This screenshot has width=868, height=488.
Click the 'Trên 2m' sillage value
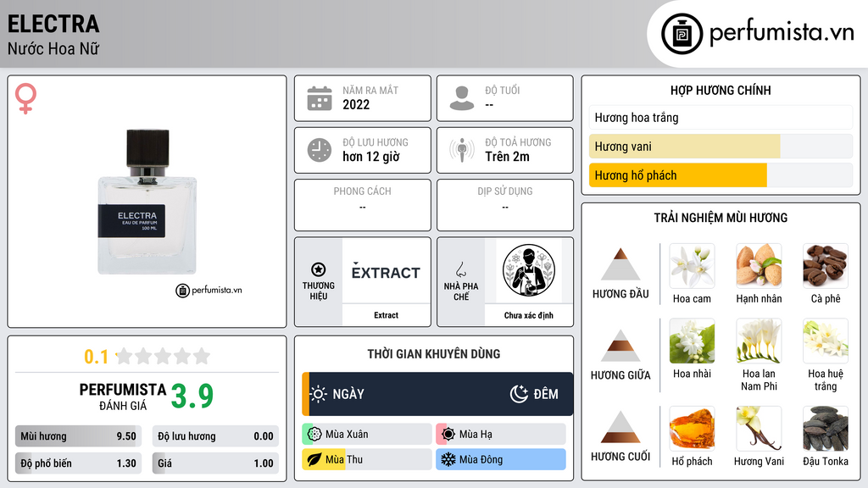(507, 157)
